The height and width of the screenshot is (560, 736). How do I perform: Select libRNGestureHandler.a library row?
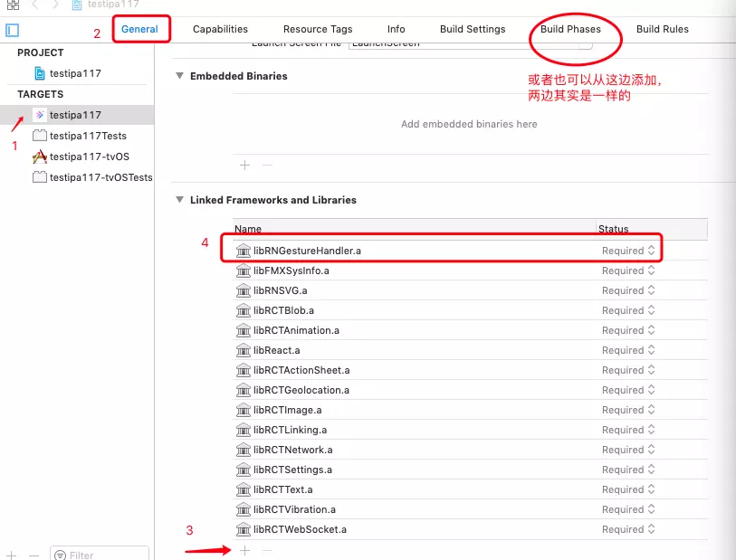click(x=470, y=251)
